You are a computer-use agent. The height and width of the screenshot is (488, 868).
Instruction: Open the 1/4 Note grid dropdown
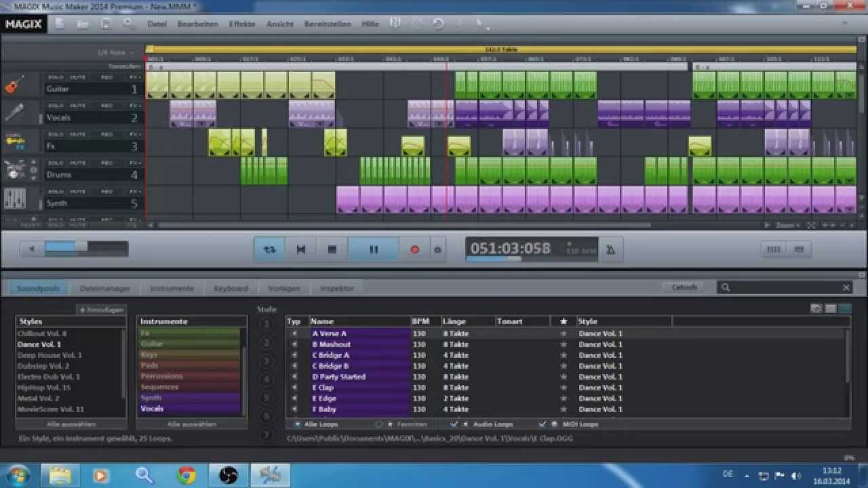point(115,52)
